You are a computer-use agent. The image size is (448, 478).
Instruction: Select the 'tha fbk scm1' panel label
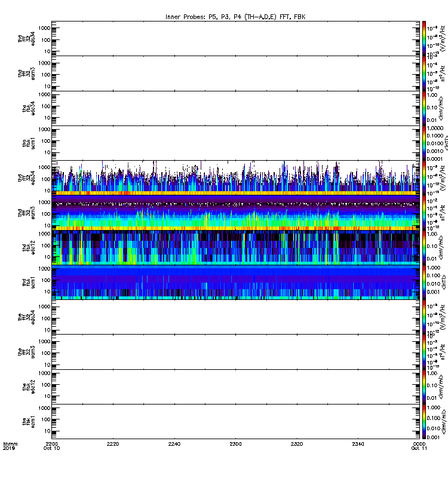click(x=29, y=143)
